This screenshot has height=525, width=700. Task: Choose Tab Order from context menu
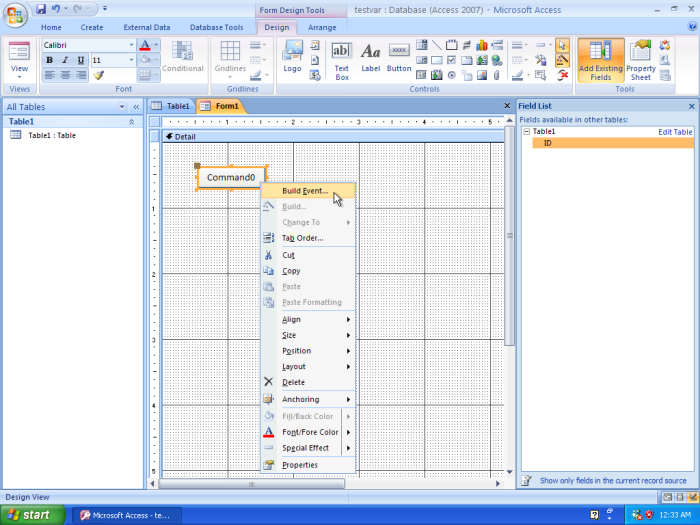pos(308,238)
